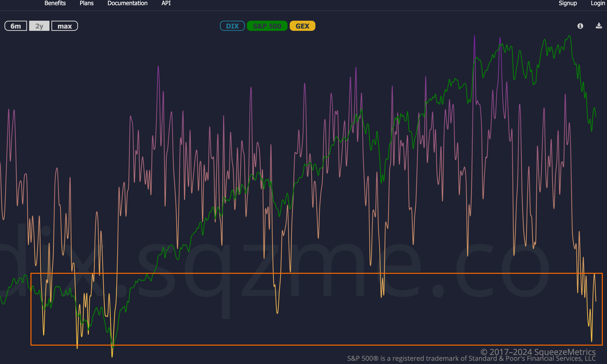The width and height of the screenshot is (607, 364).
Task: Click the SqueezeMetrics copyright text
Action: click(538, 352)
